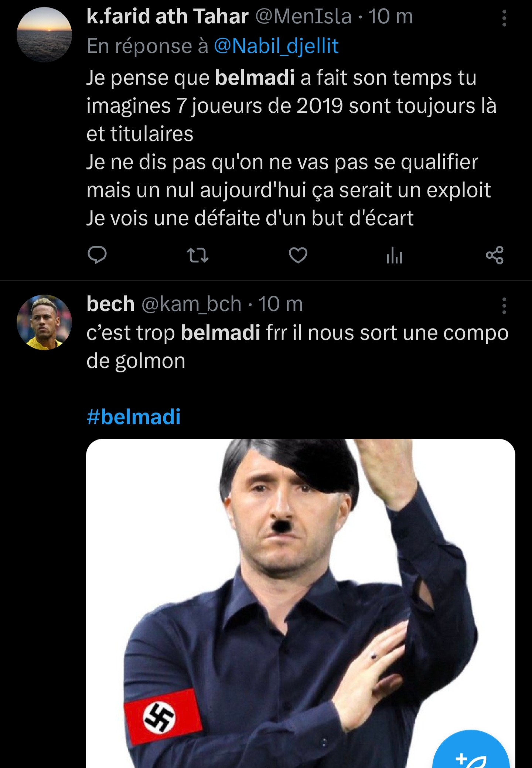Open bech's profile picture
The image size is (532, 768).
coord(44,322)
